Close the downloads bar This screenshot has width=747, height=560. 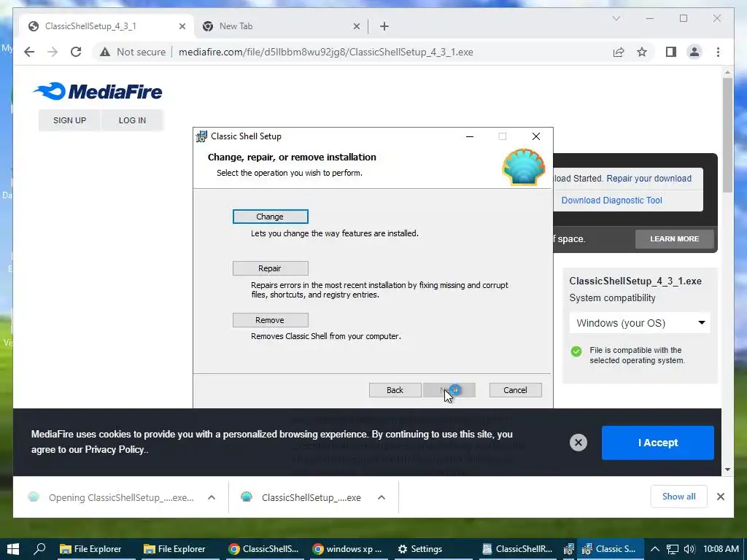click(720, 497)
